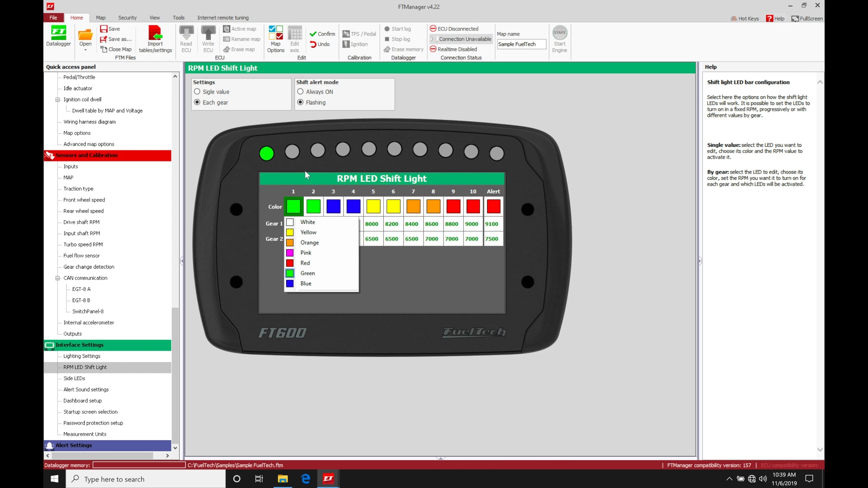Click the Map name input field
The image size is (868, 488).
(x=521, y=44)
